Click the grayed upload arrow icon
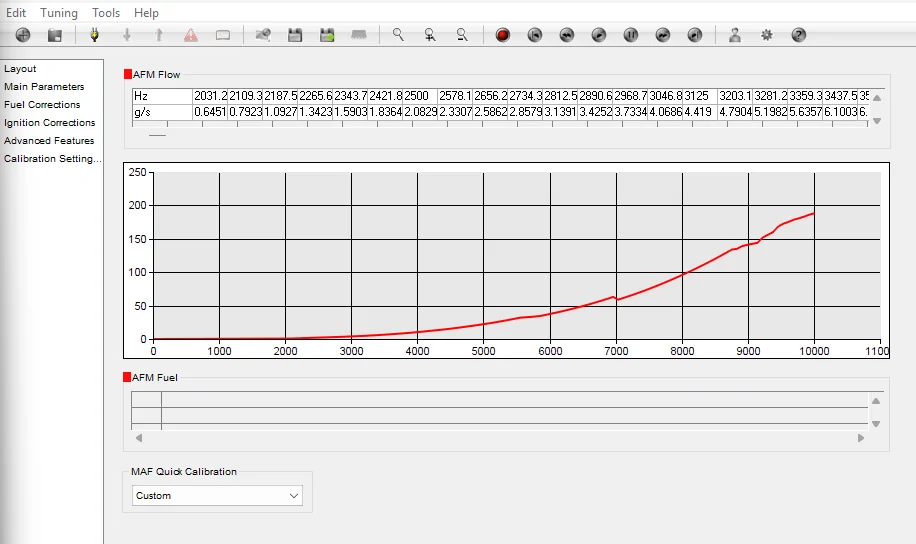 tap(158, 35)
